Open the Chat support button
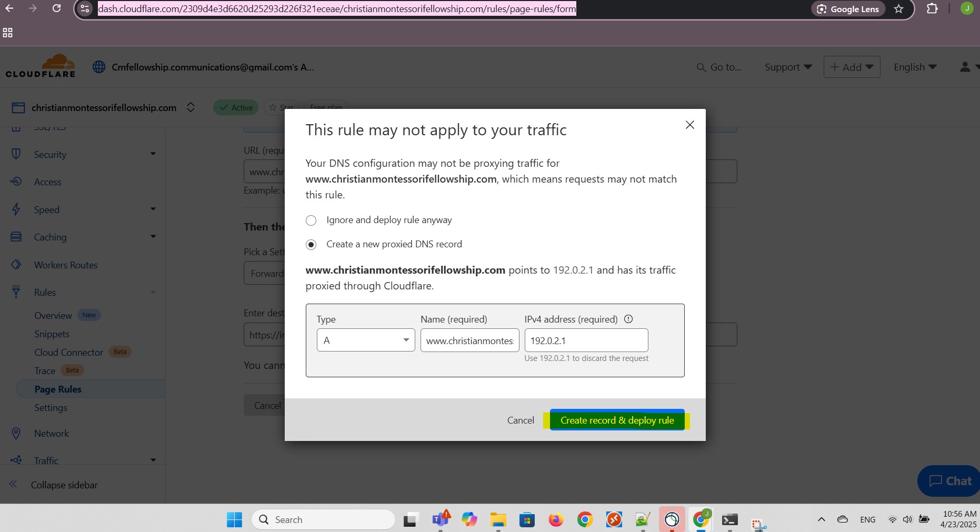Image resolution: width=980 pixels, height=532 pixels. [x=949, y=480]
